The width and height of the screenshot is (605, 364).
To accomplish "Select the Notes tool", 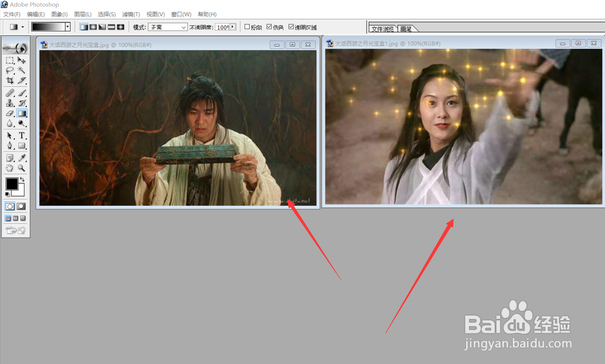I will pos(10,158).
